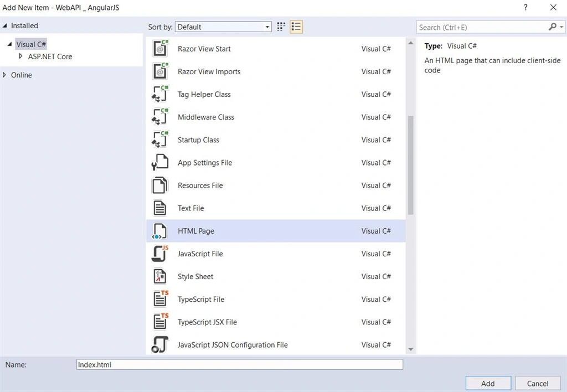Select the 'Resources File' template name
Image resolution: width=567 pixels, height=392 pixels.
[200, 185]
